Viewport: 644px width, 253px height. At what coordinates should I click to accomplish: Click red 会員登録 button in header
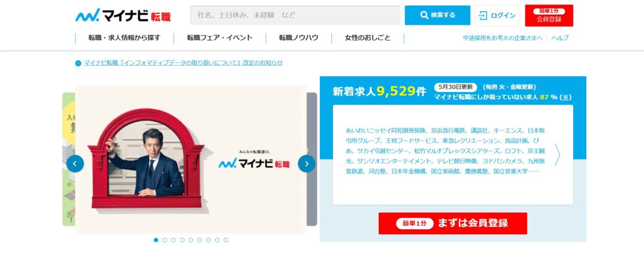pos(549,15)
